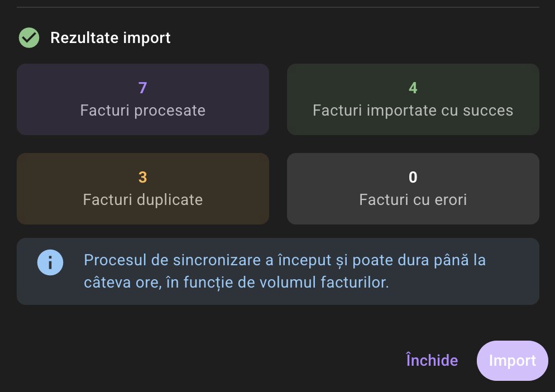Click the Facturi procesate label text

[x=142, y=110]
